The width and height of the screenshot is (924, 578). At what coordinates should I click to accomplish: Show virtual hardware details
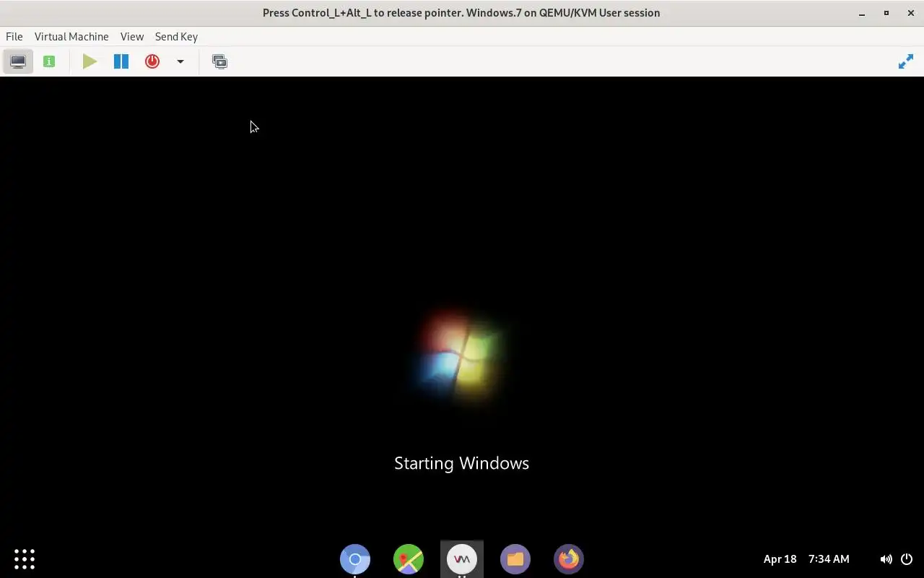pos(49,61)
